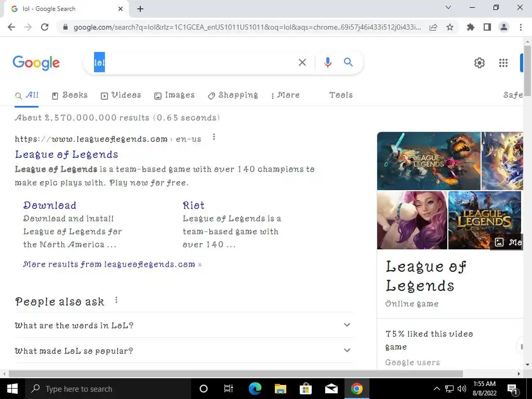This screenshot has width=532, height=399.
Task: Open the top-left League of Legends thumbnail
Action: tap(429, 161)
